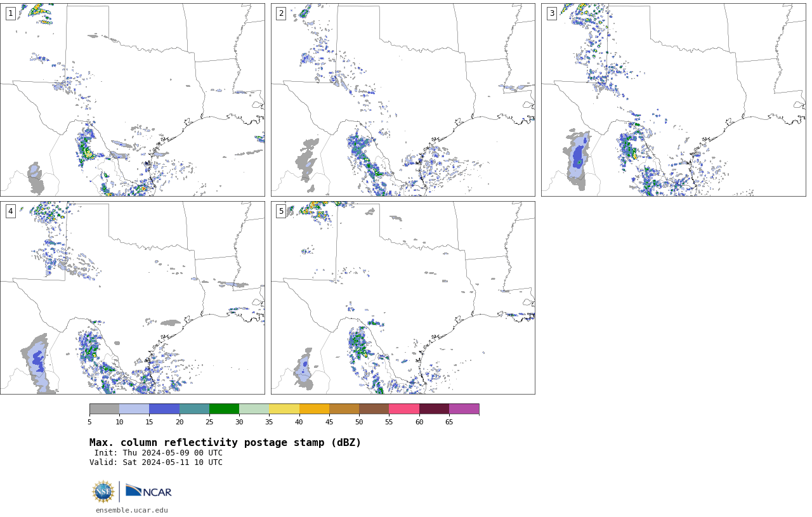Click the panel number label '5'
The width and height of the screenshot is (812, 517).
(281, 211)
